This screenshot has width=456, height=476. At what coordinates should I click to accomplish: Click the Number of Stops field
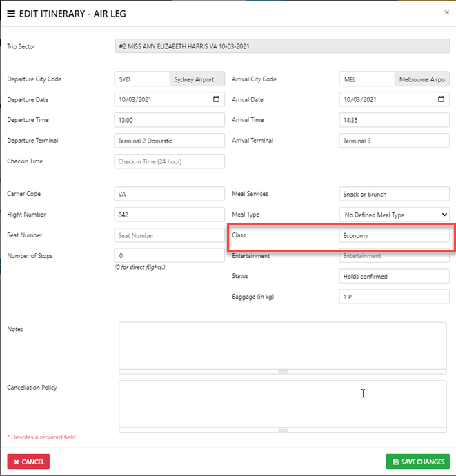169,255
